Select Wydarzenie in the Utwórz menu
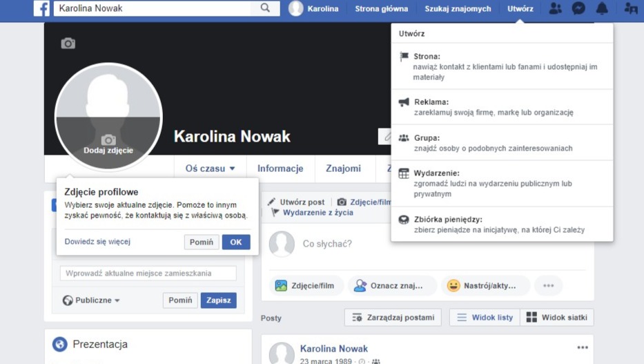This screenshot has height=364, width=644. point(502,183)
